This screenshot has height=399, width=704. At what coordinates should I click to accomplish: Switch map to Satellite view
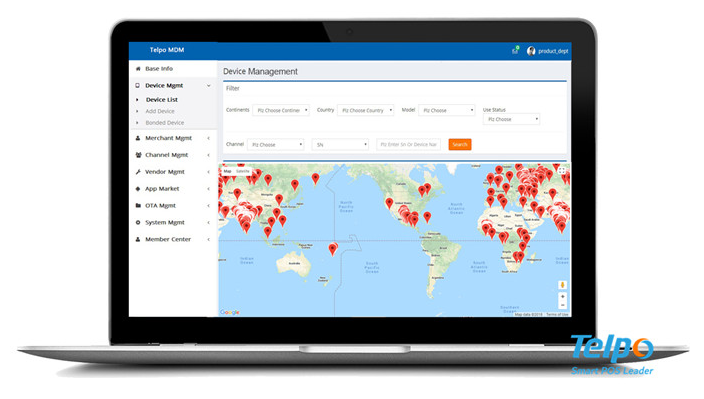tap(243, 171)
